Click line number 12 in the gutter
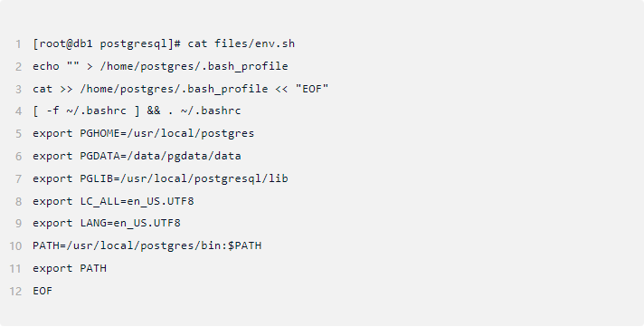 (x=15, y=292)
